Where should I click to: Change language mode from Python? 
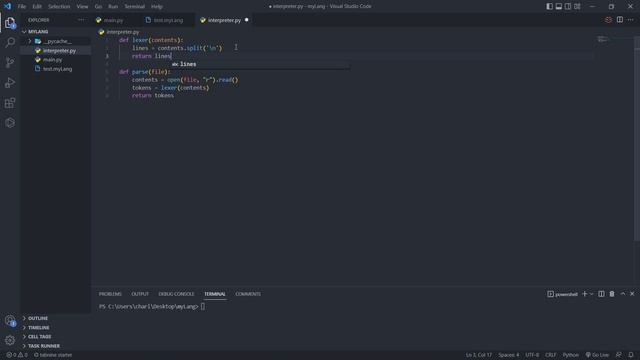click(x=571, y=355)
